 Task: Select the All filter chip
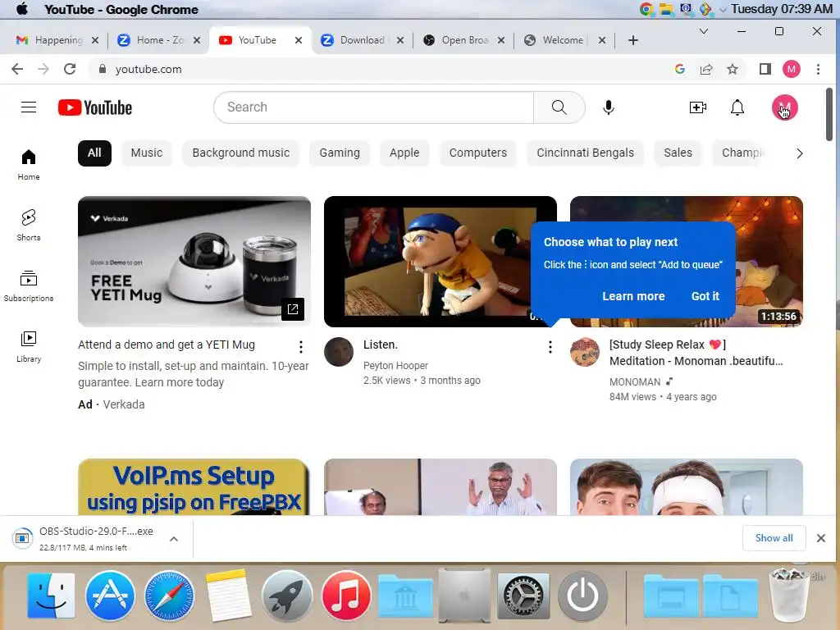[94, 153]
